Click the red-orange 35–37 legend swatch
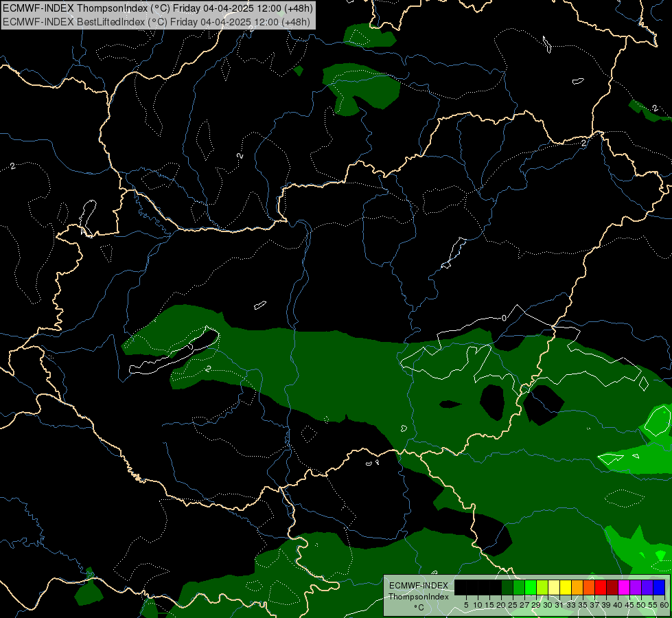Image resolution: width=672 pixels, height=618 pixels. click(589, 587)
